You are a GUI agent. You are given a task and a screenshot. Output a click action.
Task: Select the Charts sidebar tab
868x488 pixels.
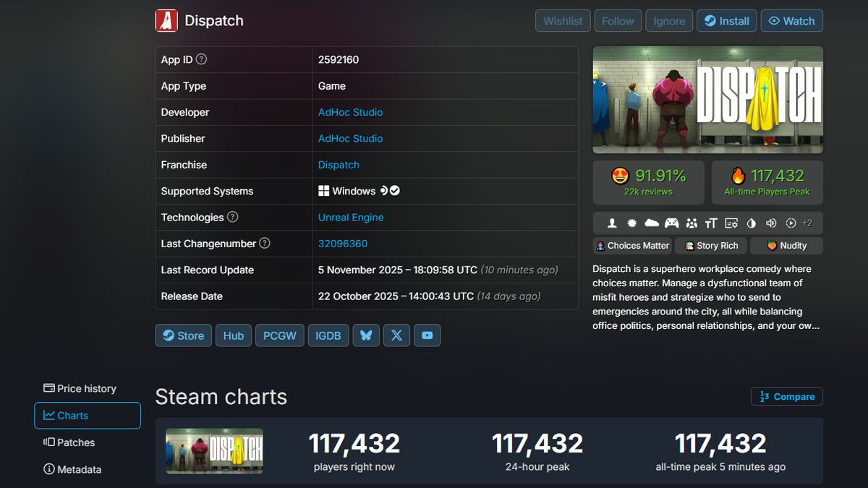point(88,416)
